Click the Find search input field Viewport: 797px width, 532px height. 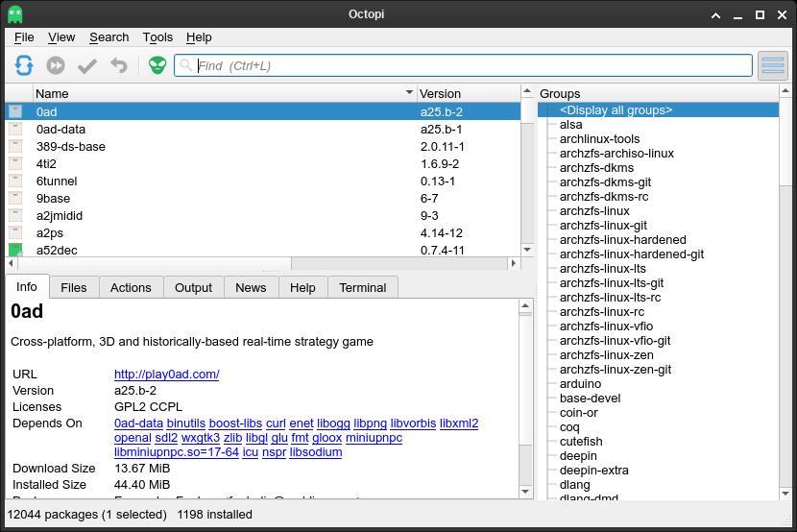point(463,65)
